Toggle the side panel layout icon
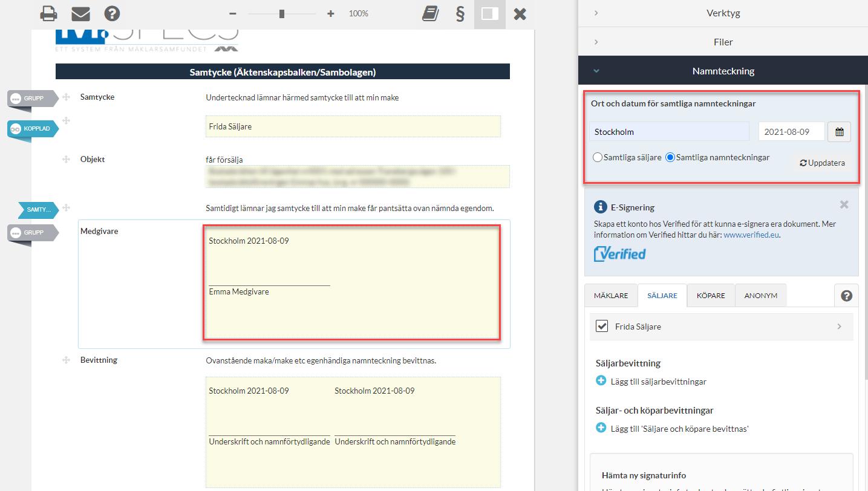Viewport: 868px width, 491px height. point(490,13)
